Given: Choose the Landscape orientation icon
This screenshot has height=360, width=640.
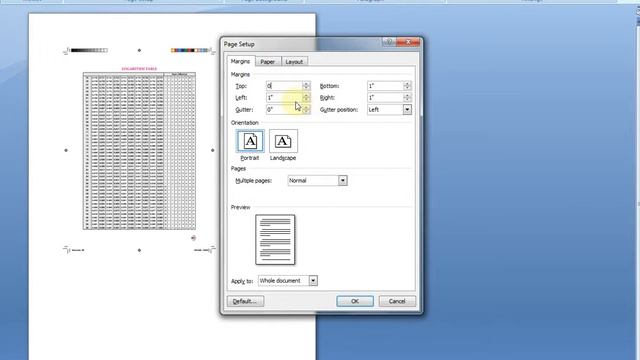Looking at the screenshot, I should [x=283, y=141].
